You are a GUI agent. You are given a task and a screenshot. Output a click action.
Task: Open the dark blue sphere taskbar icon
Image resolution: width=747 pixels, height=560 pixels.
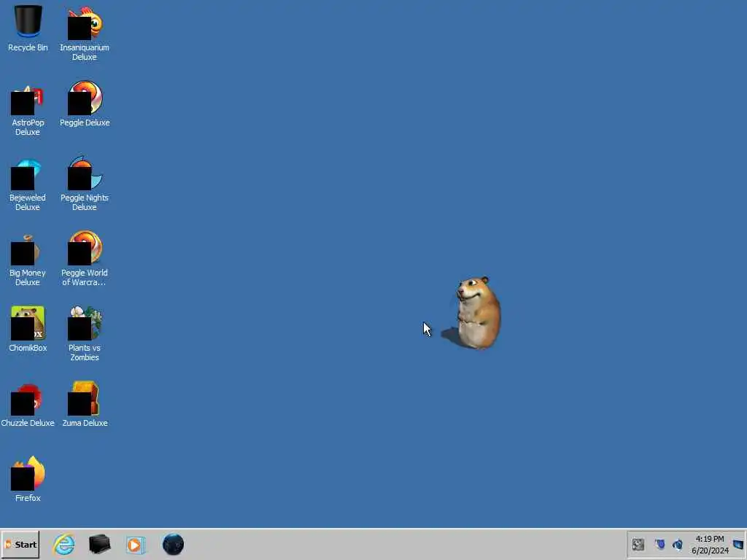[173, 544]
